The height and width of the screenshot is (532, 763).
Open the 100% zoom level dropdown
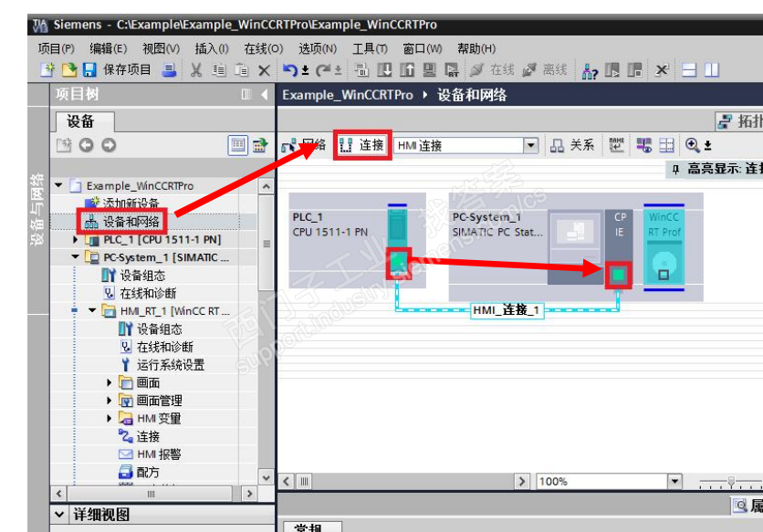pyautogui.click(x=674, y=482)
